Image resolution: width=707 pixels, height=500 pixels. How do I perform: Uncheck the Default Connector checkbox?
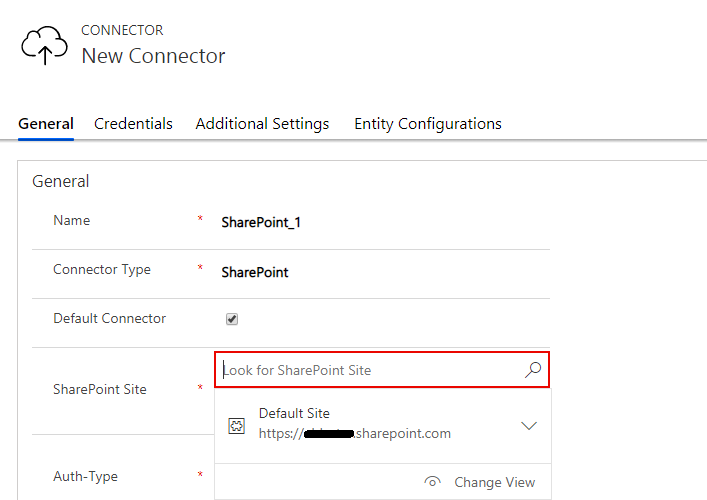[x=232, y=319]
